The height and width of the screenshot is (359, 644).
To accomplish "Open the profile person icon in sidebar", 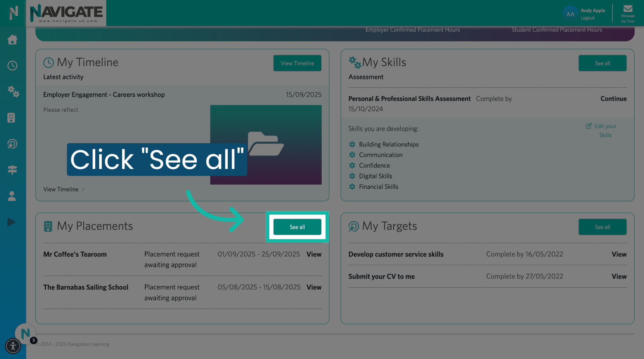I will 12,196.
